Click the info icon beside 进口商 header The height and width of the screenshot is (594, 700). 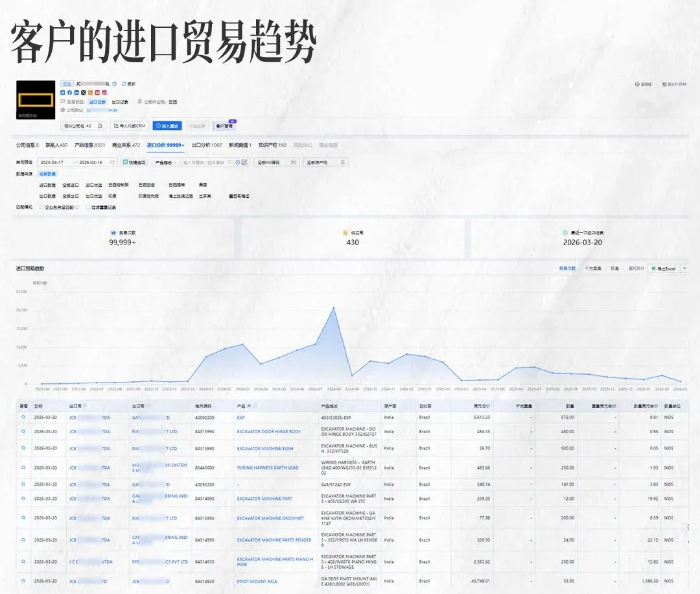coord(85,406)
